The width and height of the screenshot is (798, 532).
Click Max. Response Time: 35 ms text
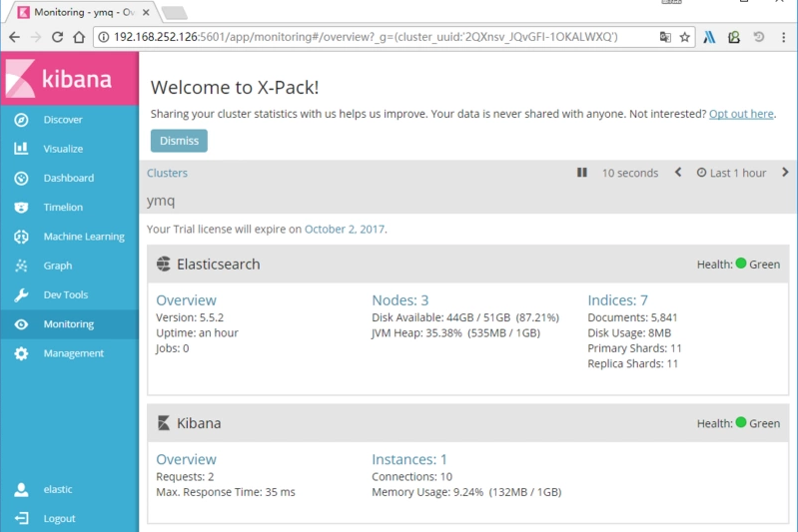pos(226,492)
